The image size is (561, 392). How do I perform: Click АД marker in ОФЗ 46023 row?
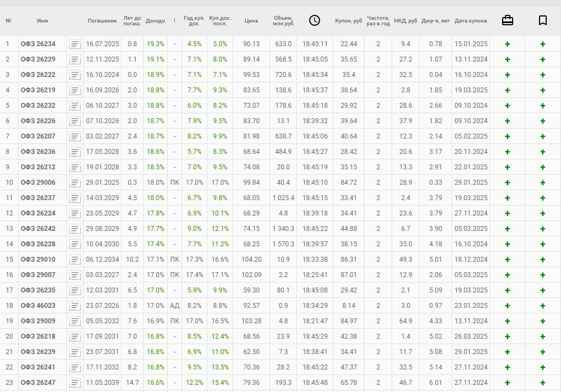click(174, 306)
